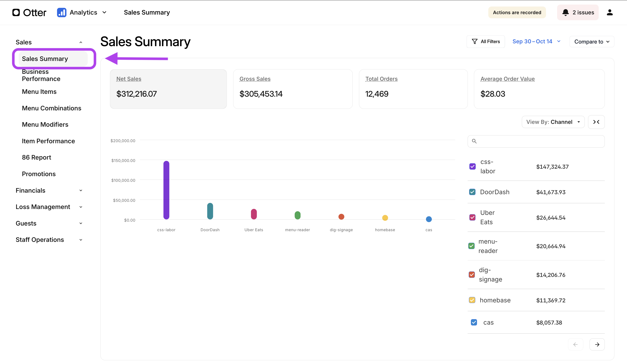Open the user profile icon
The width and height of the screenshot is (627, 364).
(x=610, y=12)
